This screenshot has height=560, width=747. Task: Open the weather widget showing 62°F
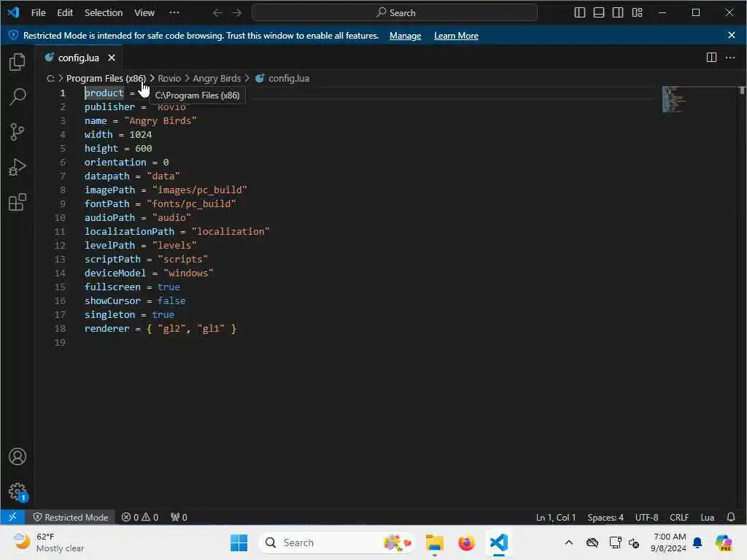point(49,542)
